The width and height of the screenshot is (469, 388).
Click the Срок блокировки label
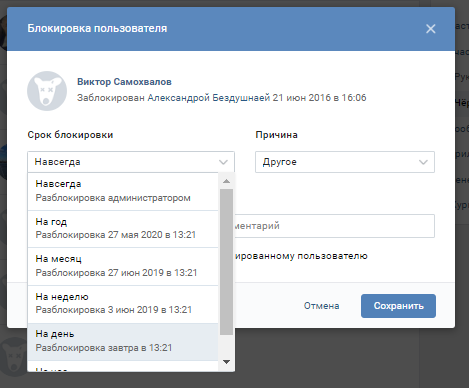(x=70, y=135)
